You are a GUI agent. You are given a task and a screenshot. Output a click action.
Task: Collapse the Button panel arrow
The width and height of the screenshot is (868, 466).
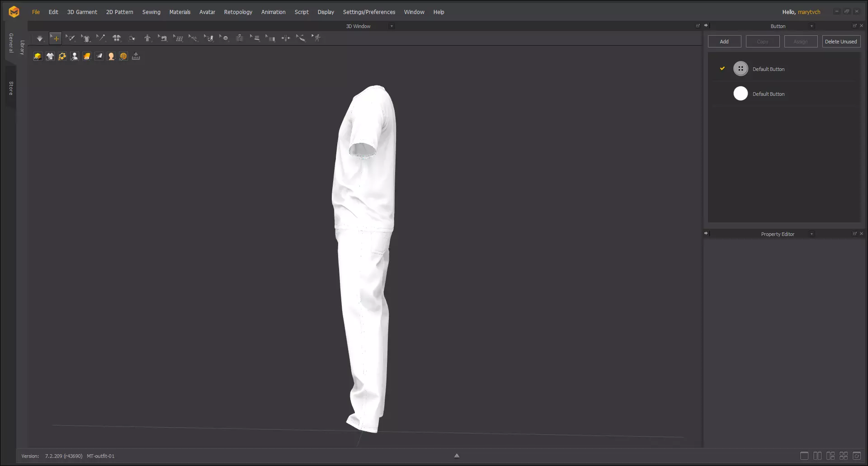point(706,26)
